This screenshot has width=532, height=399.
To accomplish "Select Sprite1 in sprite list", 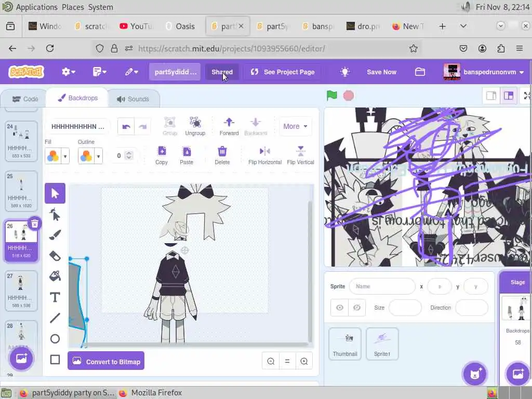I will [x=382, y=344].
